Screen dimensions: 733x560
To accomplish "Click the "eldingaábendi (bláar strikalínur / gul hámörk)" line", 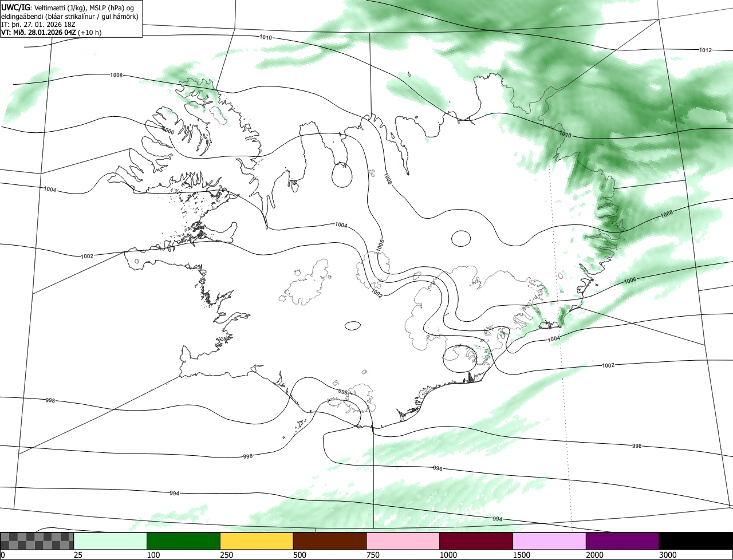I will click(70, 16).
